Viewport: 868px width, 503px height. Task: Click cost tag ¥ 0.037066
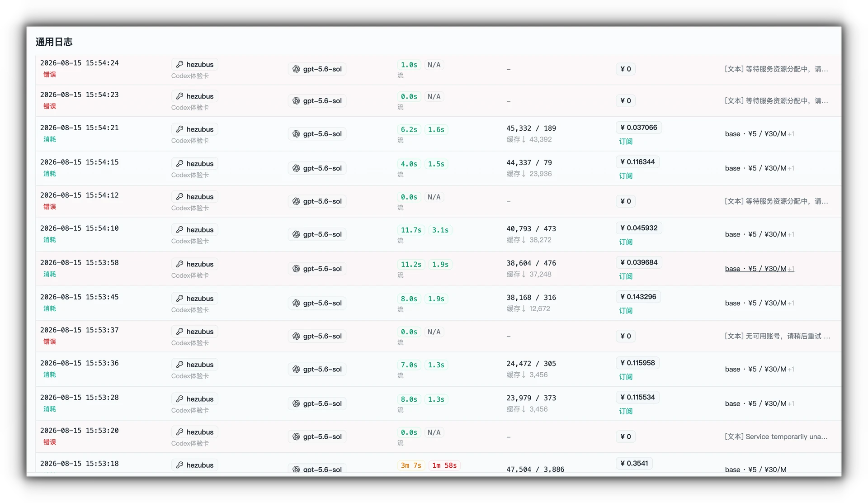(x=639, y=127)
